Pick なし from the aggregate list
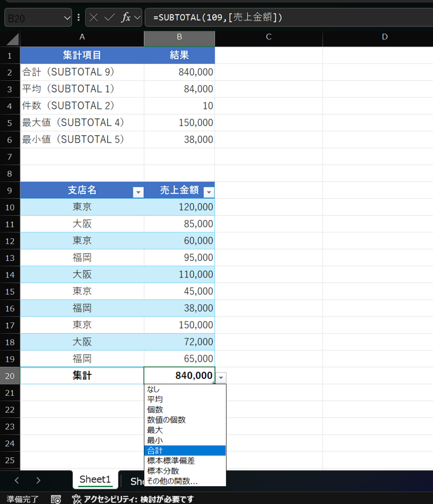Screen dimensions: 433x504 [154, 389]
